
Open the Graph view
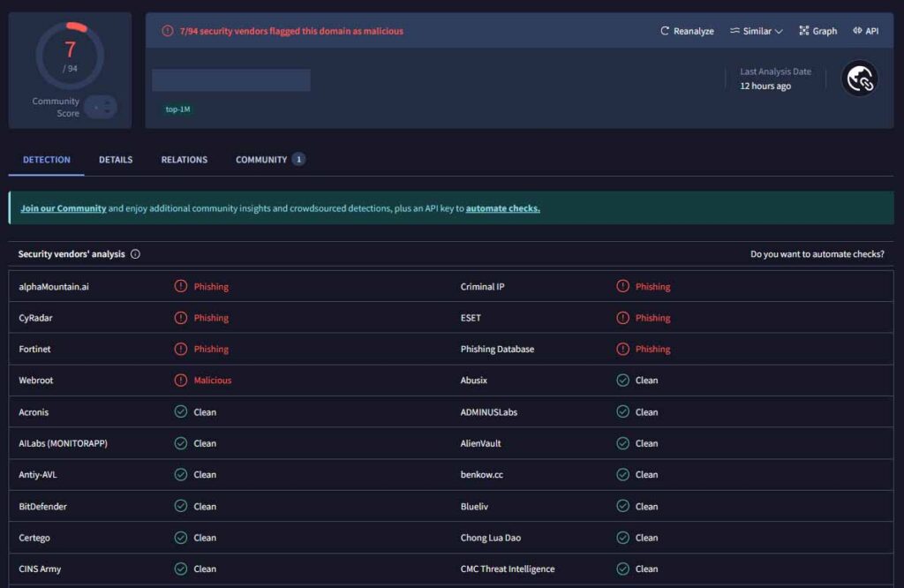(x=817, y=31)
